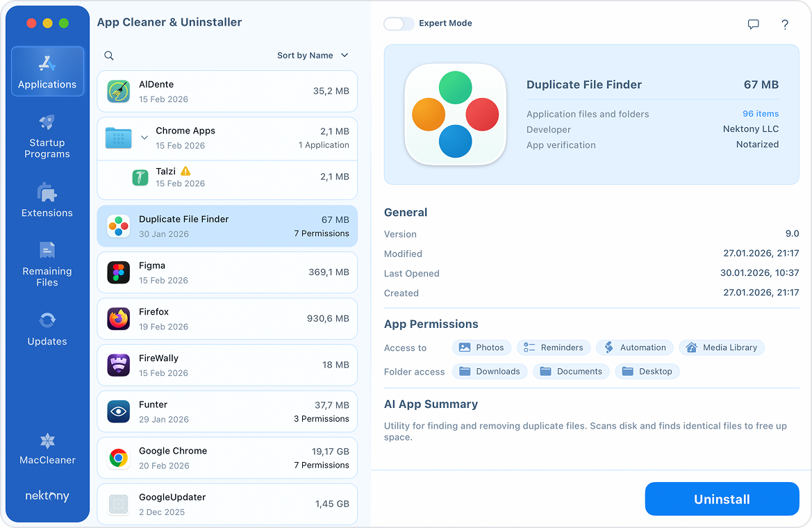Open the Downloads folder access chip
Viewport: 812px width, 528px height.
(490, 371)
